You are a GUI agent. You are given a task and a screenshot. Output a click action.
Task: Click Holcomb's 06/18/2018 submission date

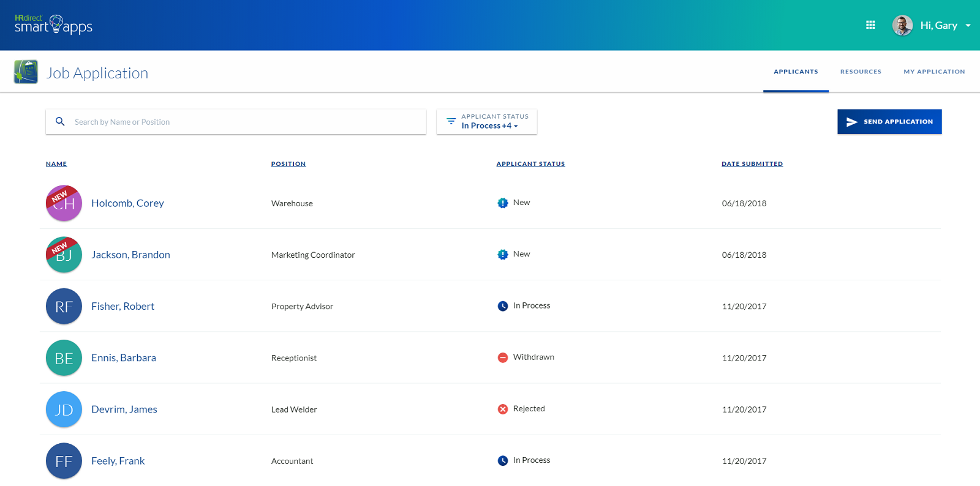744,203
